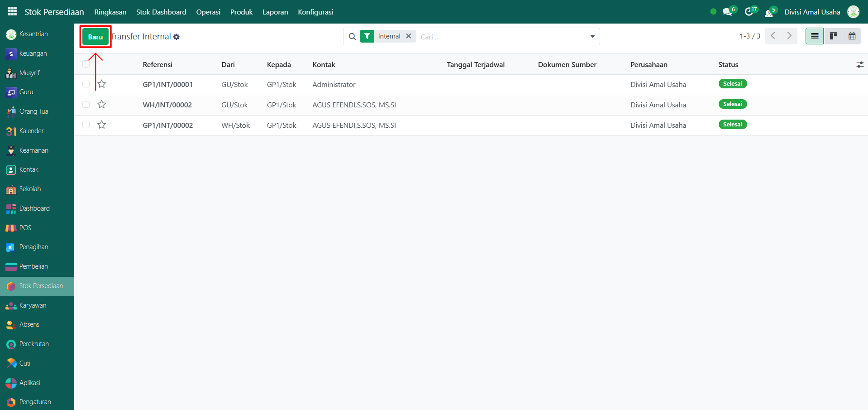
Task: Switch to kanban view
Action: 833,36
